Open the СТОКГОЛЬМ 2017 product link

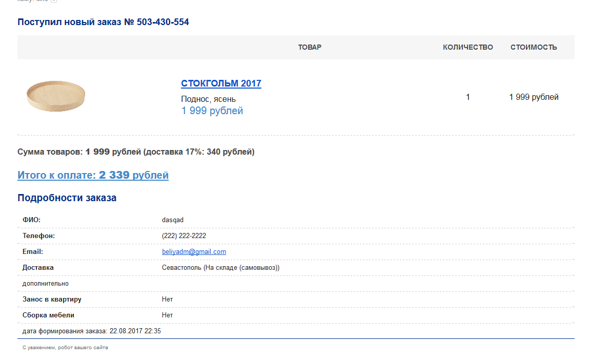pyautogui.click(x=221, y=83)
